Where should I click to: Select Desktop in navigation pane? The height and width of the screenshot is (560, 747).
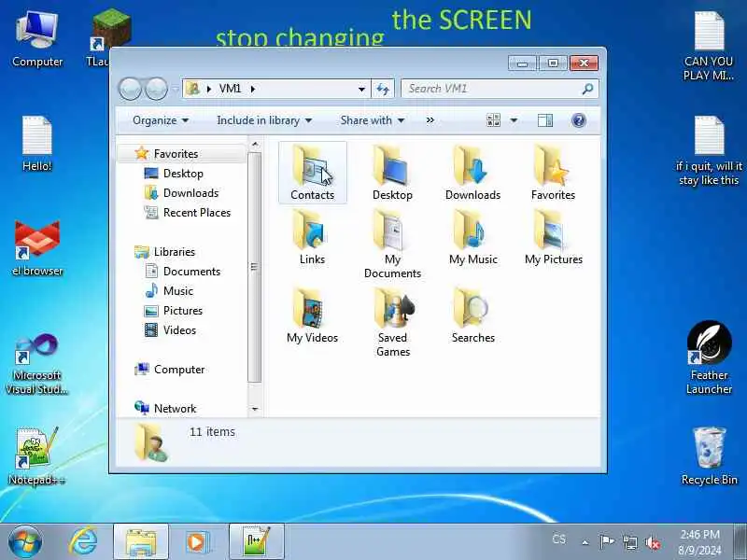click(x=183, y=174)
